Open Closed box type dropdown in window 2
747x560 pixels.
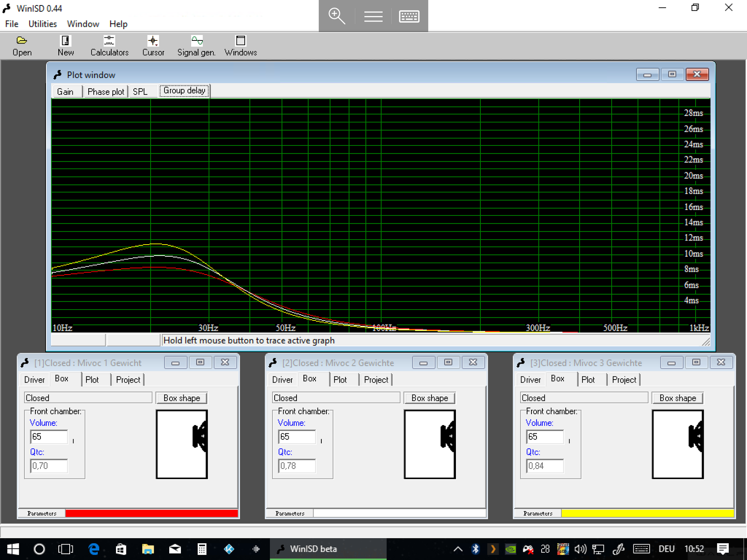click(x=336, y=398)
